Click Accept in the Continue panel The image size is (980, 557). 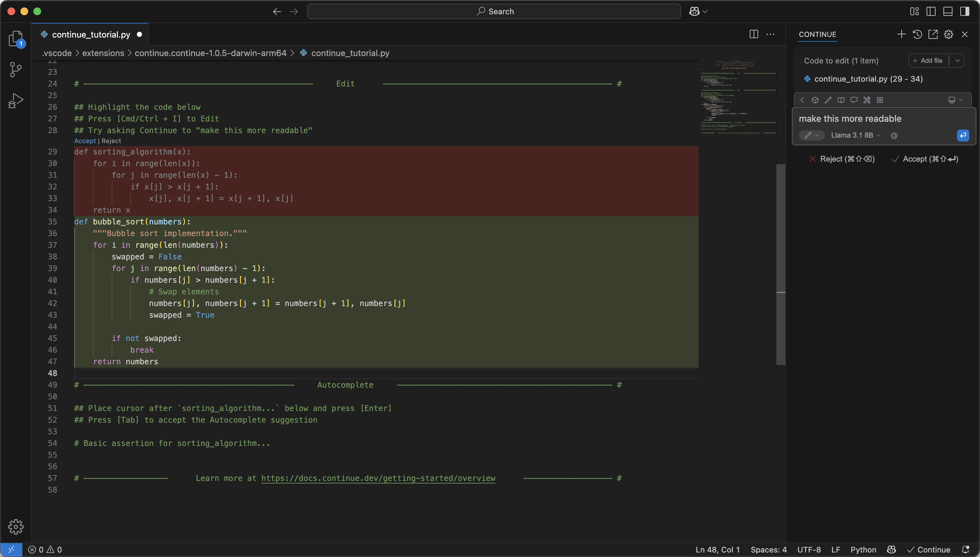[925, 159]
